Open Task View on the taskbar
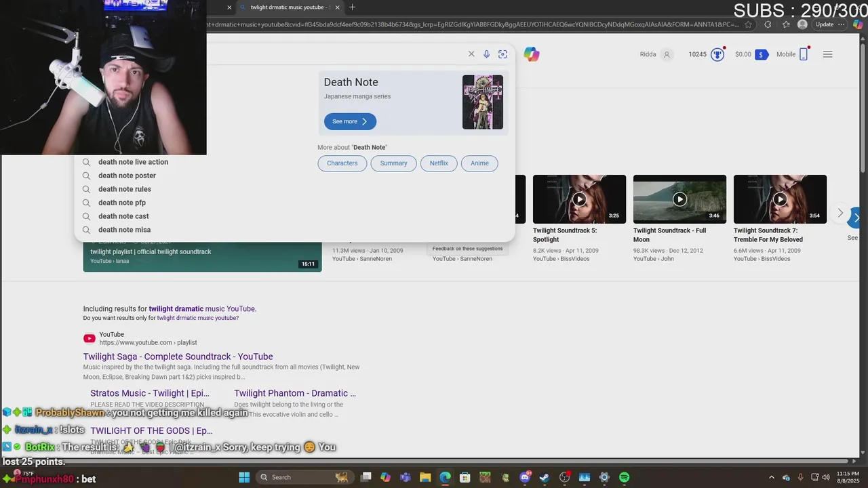The height and width of the screenshot is (488, 868). [x=366, y=477]
